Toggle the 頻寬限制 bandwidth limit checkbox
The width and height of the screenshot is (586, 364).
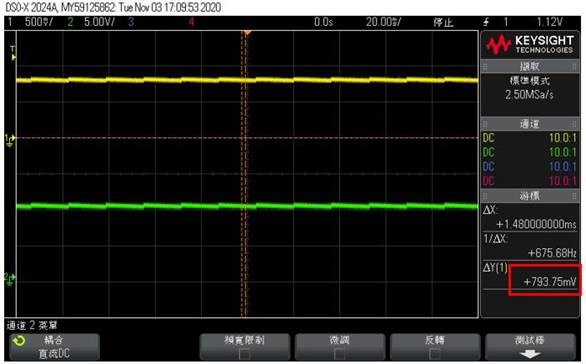point(244,354)
